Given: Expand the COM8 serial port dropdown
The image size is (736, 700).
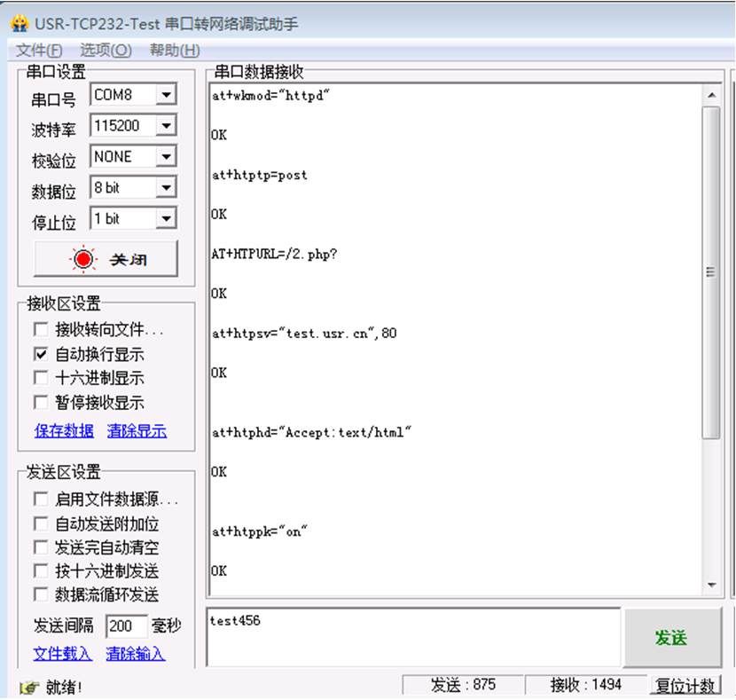Looking at the screenshot, I should [166, 95].
